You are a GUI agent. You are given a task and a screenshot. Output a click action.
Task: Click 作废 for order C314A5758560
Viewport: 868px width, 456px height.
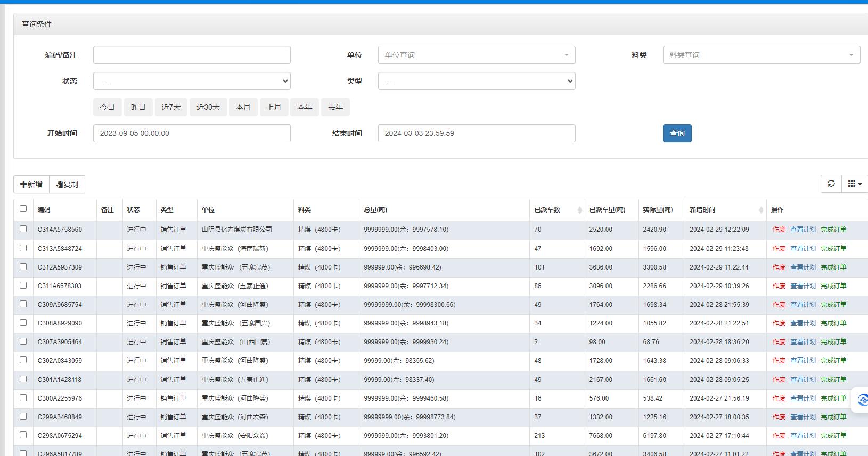[779, 230]
